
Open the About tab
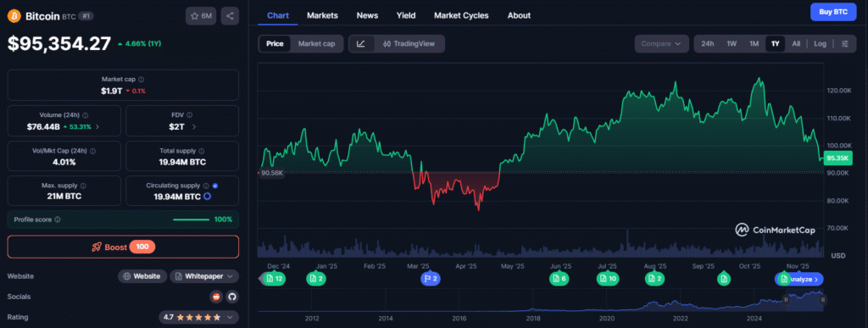pyautogui.click(x=519, y=15)
